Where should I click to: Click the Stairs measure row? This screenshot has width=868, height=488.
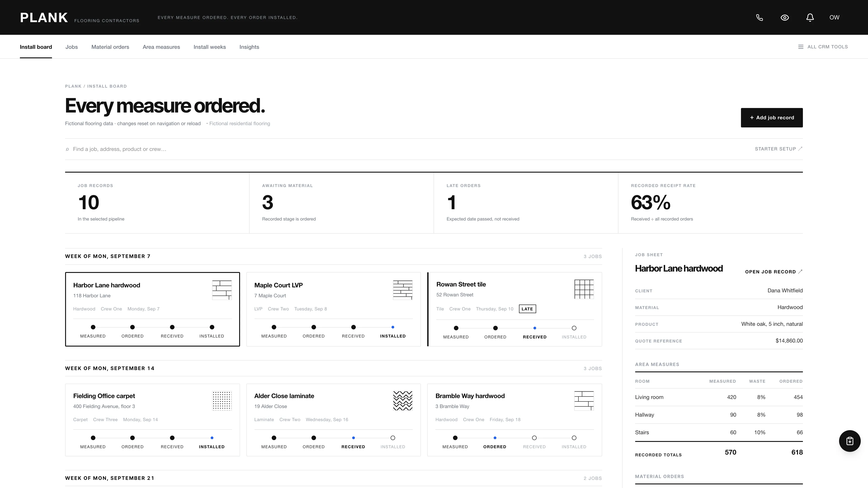pos(719,432)
